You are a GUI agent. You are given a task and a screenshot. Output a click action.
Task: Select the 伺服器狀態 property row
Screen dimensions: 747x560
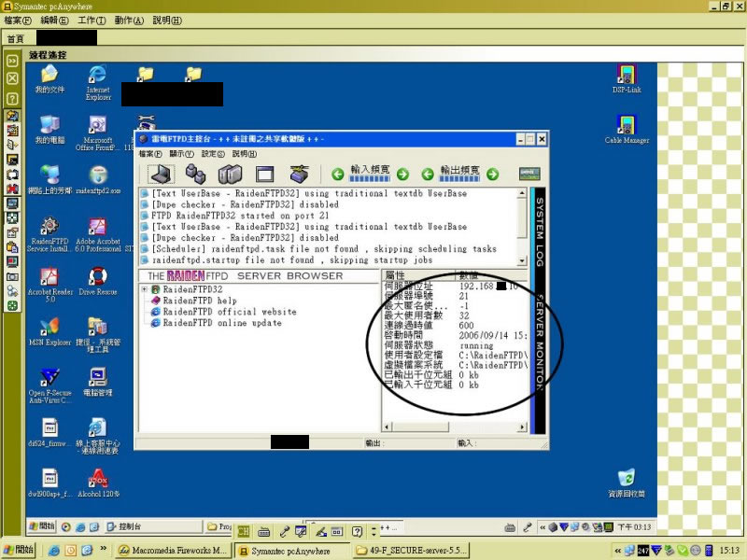click(455, 345)
